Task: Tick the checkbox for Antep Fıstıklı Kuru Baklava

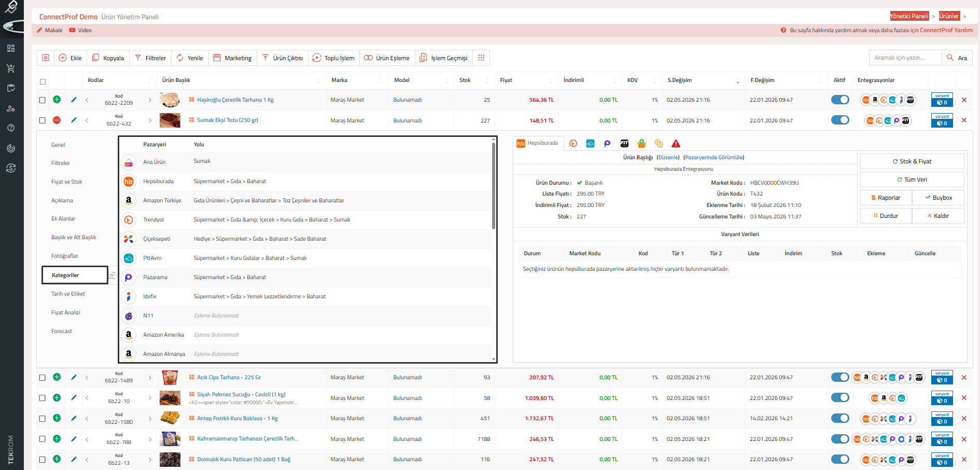Action: point(43,419)
